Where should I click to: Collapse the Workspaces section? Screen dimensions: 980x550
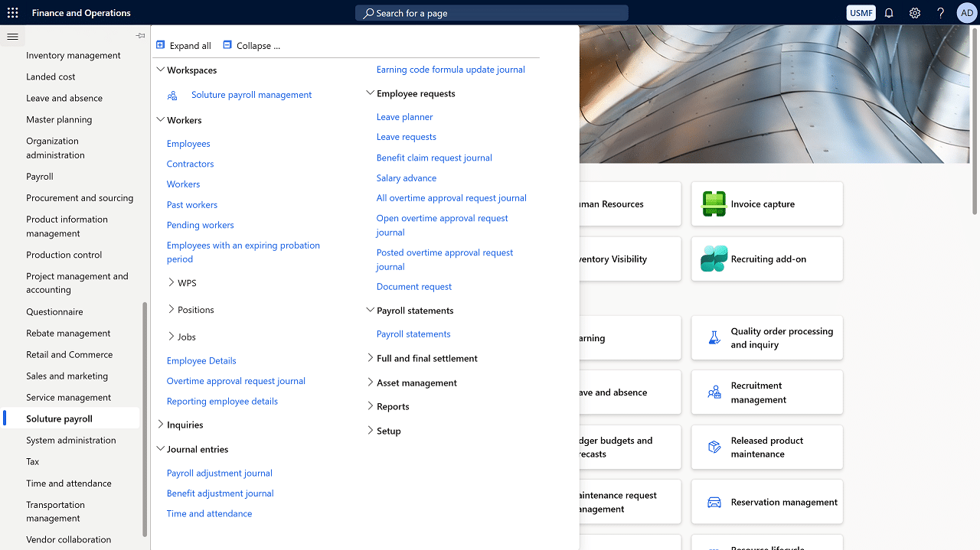(x=161, y=70)
